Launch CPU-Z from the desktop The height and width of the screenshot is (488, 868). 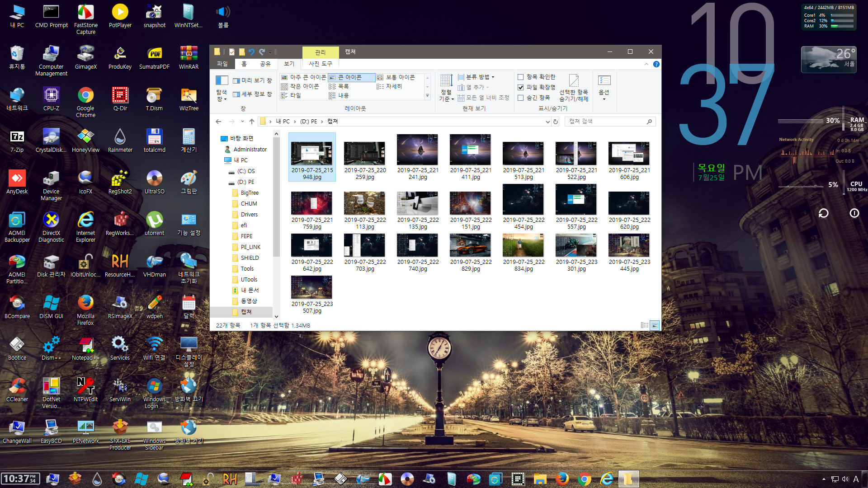(51, 99)
